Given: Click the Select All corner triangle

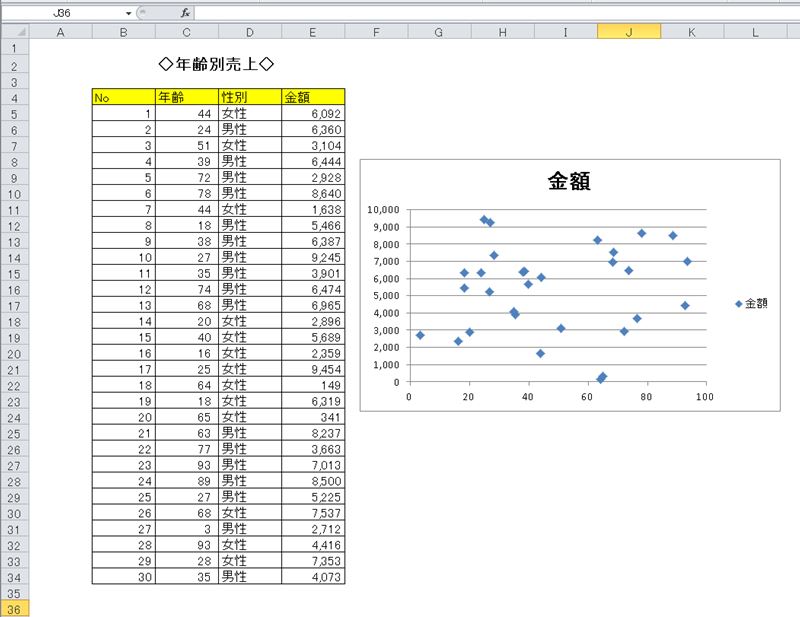Looking at the screenshot, I should click(14, 32).
